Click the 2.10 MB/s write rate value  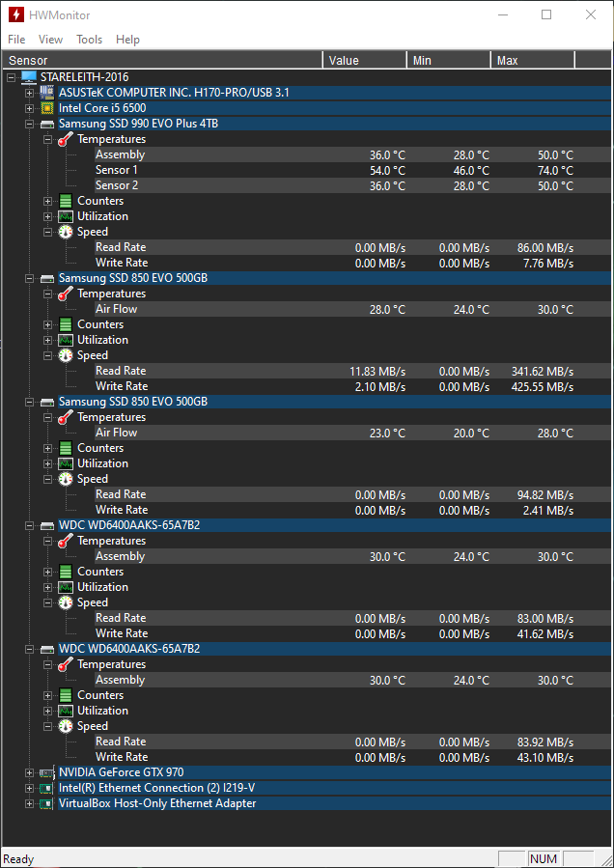[x=381, y=386]
